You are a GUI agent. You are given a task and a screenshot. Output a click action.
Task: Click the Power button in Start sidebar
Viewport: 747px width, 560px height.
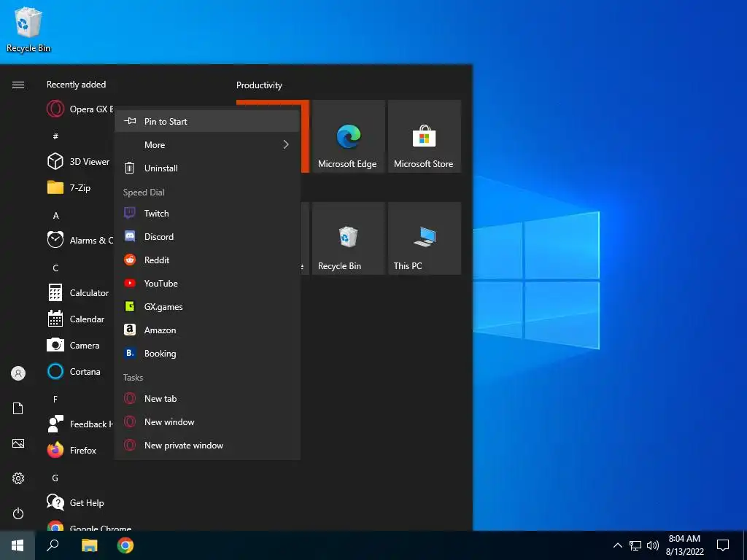[18, 513]
